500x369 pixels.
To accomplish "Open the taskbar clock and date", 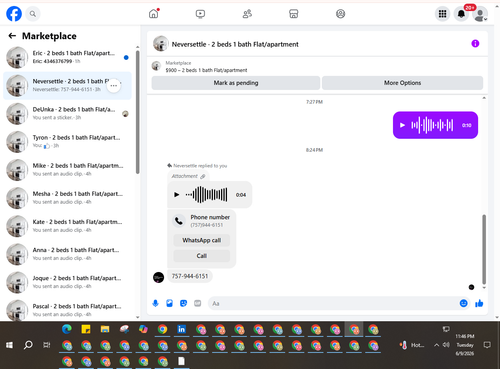I will (x=465, y=345).
